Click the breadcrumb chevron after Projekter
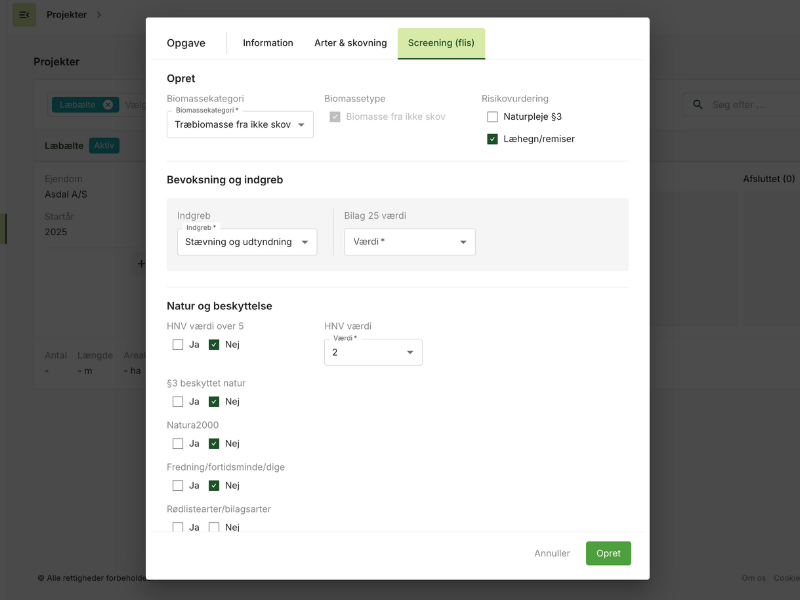Image resolution: width=800 pixels, height=600 pixels. coord(99,15)
